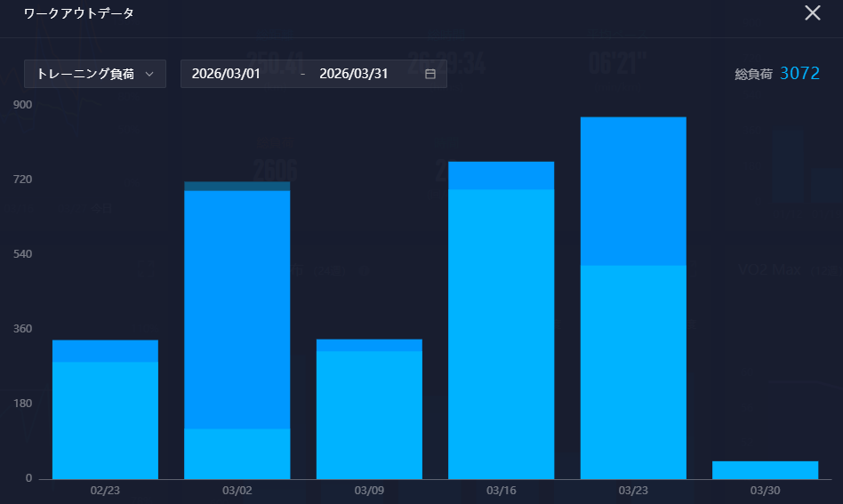Click the 03/16 x-axis date label
This screenshot has width=843, height=504.
[x=501, y=491]
